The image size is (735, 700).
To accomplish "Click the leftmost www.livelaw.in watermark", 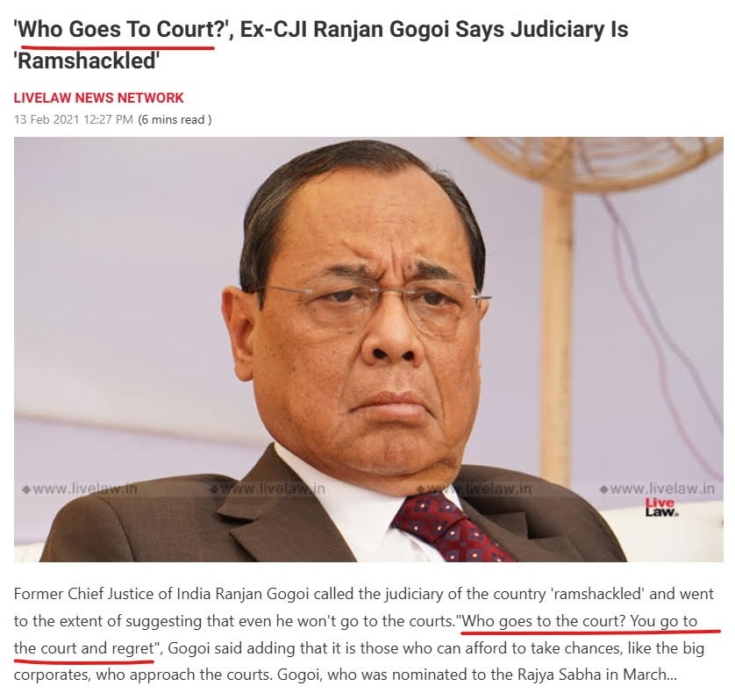I will 80,489.
